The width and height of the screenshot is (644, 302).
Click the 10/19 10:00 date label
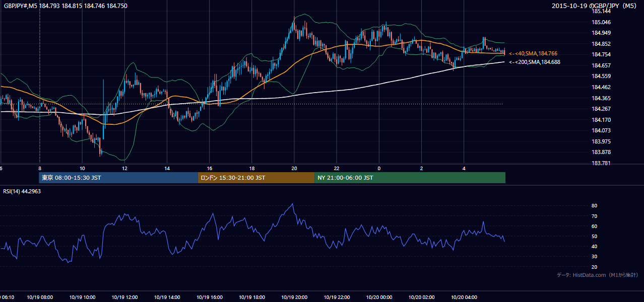click(82, 297)
